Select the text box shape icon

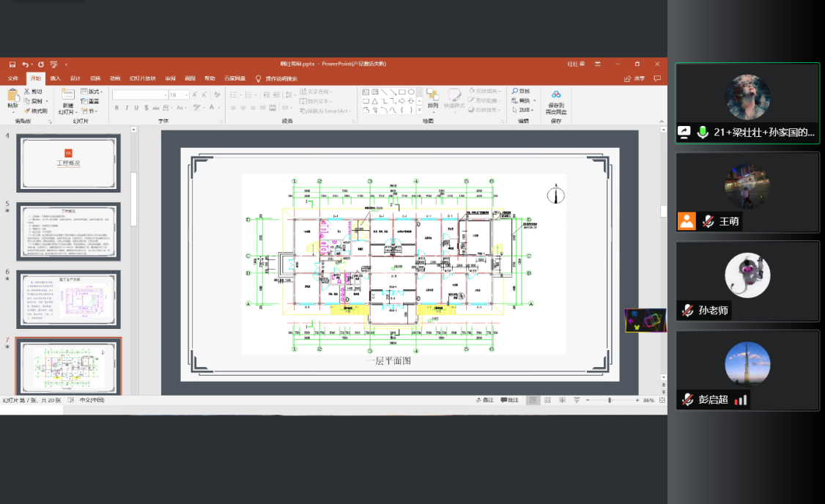click(x=366, y=92)
